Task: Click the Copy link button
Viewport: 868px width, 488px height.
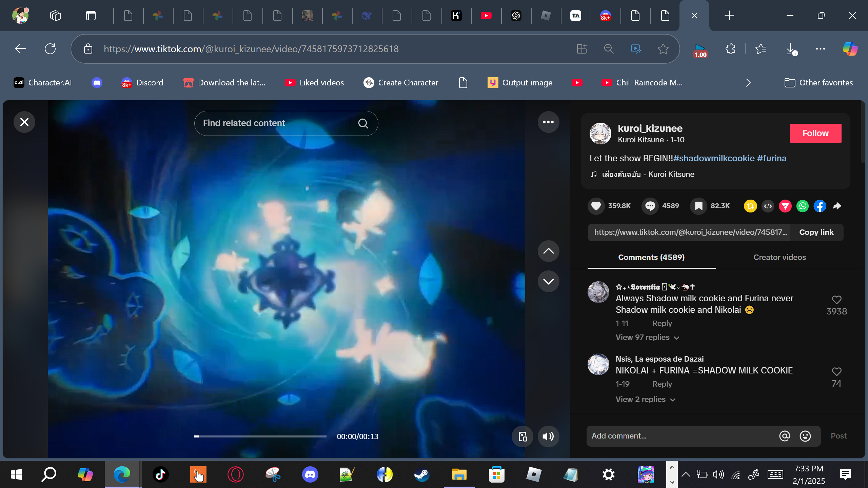Action: (x=816, y=232)
